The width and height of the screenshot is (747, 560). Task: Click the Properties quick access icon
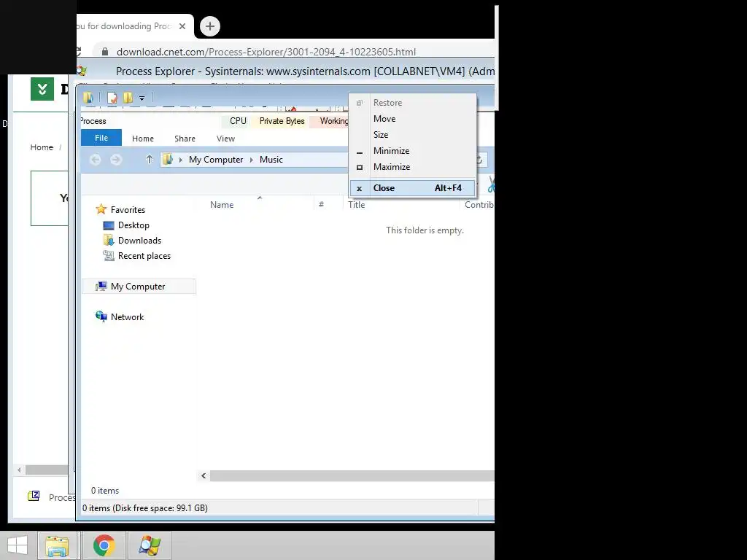click(112, 98)
